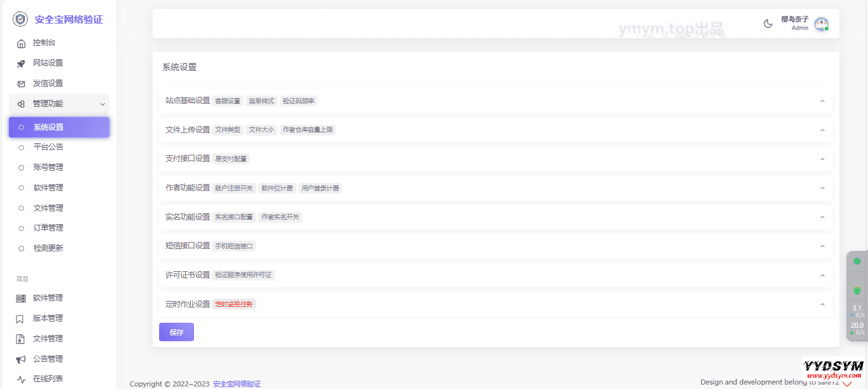
Task: Click the megaphone icon beside 公告管理
Action: pyautogui.click(x=21, y=359)
